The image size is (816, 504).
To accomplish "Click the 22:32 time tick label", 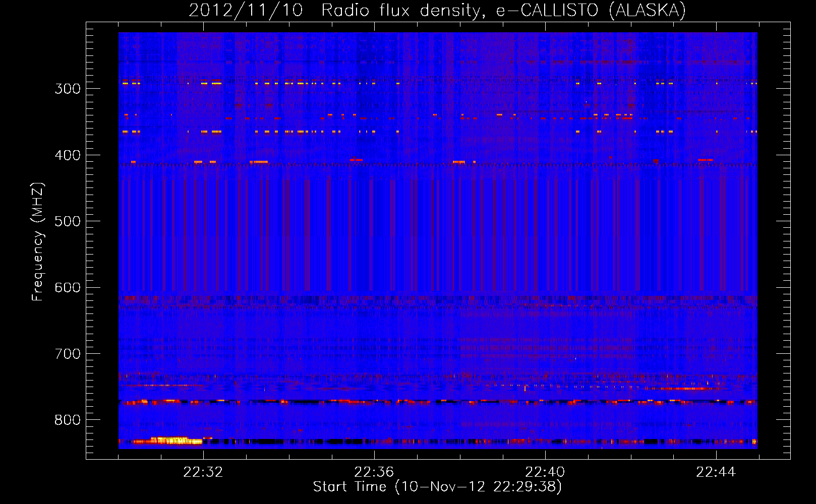I will pyautogui.click(x=203, y=472).
